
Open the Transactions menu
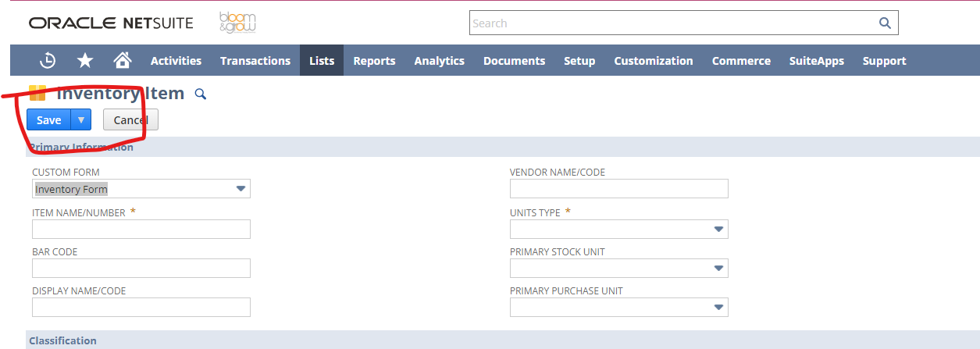pos(255,61)
